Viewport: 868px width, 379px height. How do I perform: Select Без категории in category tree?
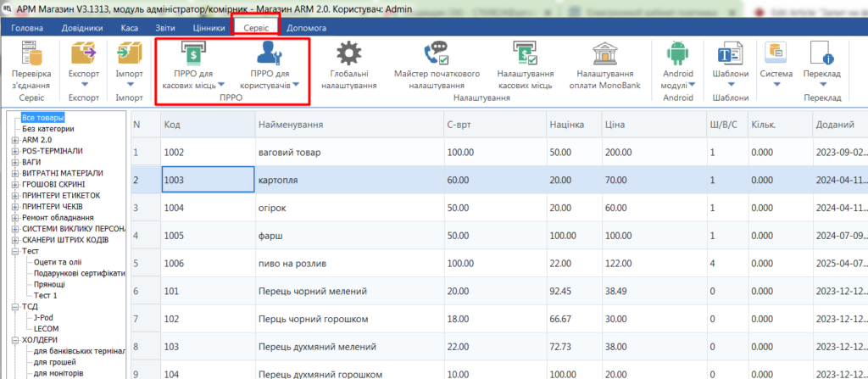[x=48, y=129]
